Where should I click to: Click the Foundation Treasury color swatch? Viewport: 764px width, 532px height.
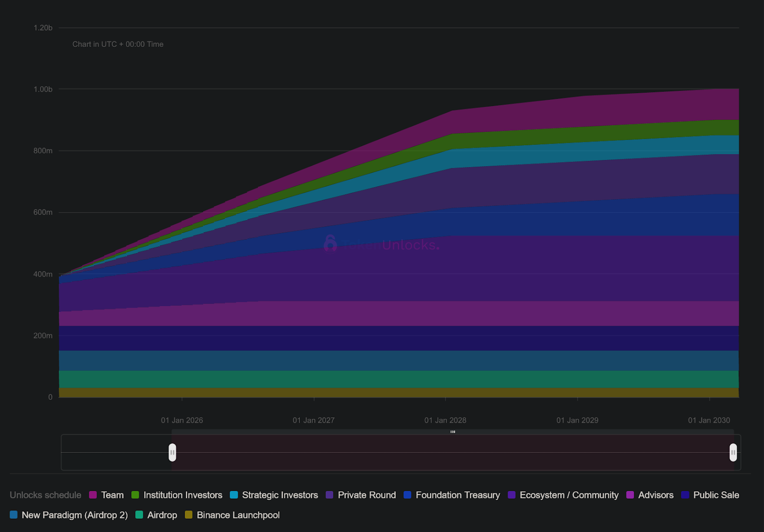click(x=407, y=495)
